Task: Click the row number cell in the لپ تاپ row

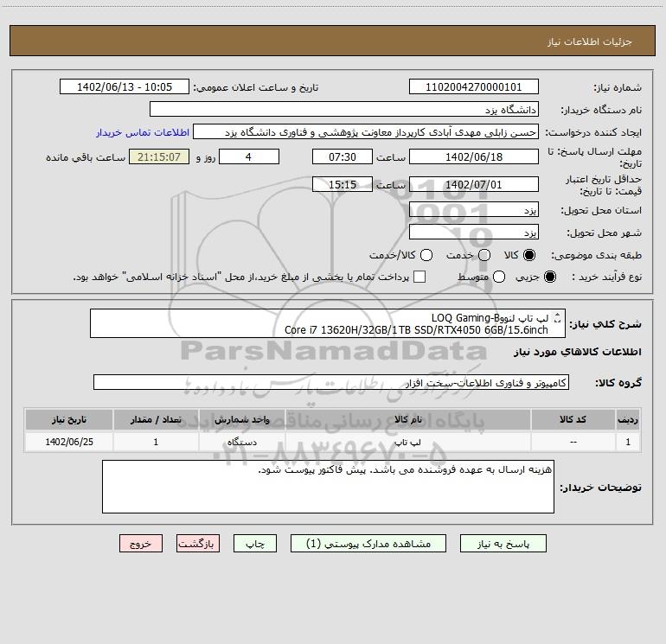Action: click(628, 442)
